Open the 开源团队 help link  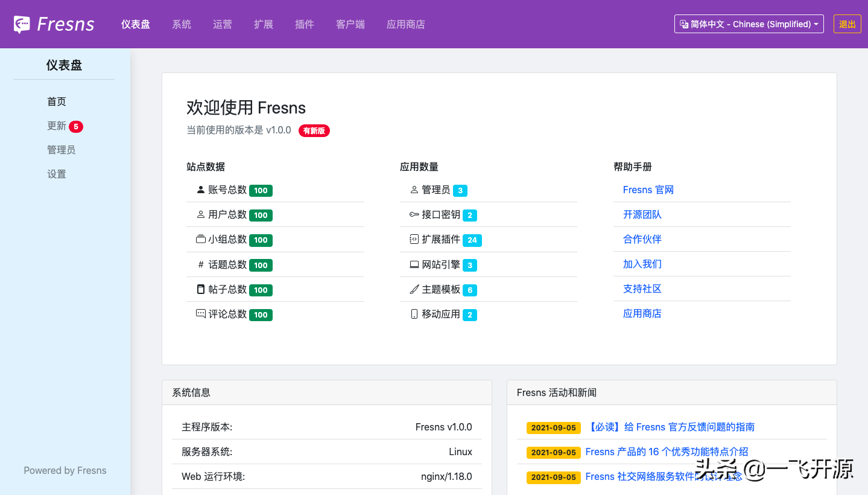[642, 214]
